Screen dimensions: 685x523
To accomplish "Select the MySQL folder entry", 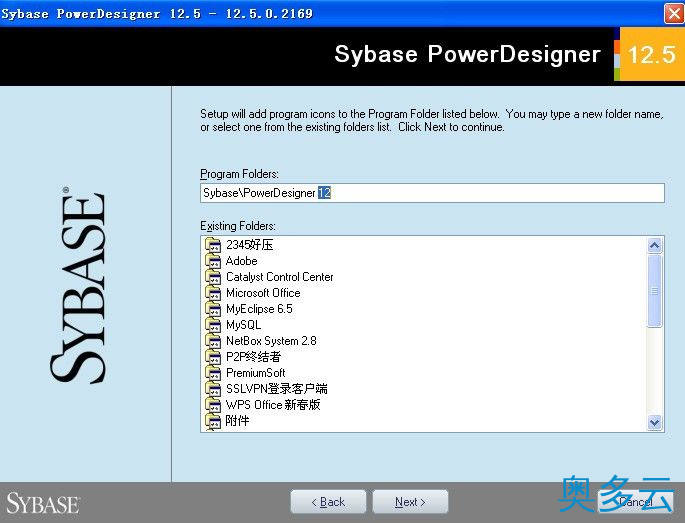I will (243, 325).
